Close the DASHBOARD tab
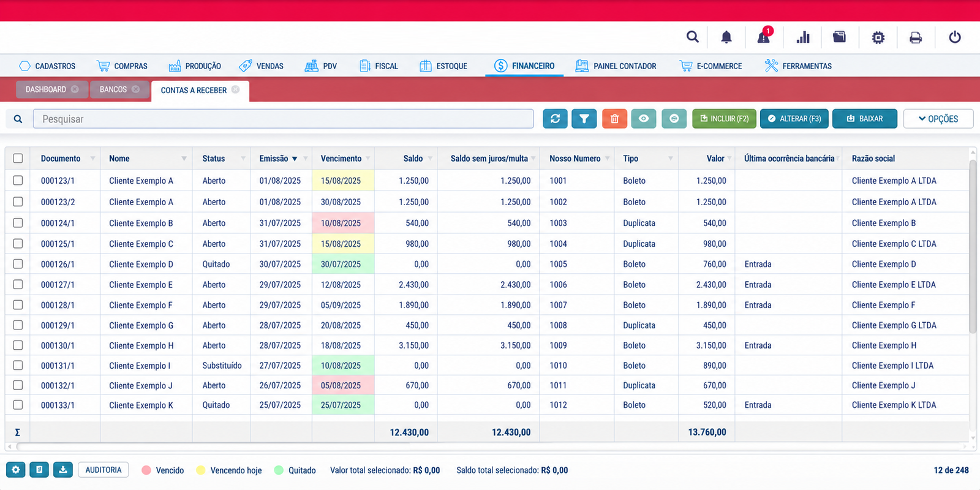The height and width of the screenshot is (490, 980). click(x=75, y=89)
